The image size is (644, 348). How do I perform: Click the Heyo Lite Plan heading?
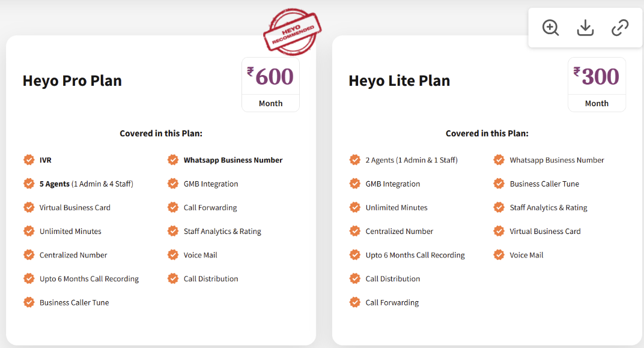(399, 81)
